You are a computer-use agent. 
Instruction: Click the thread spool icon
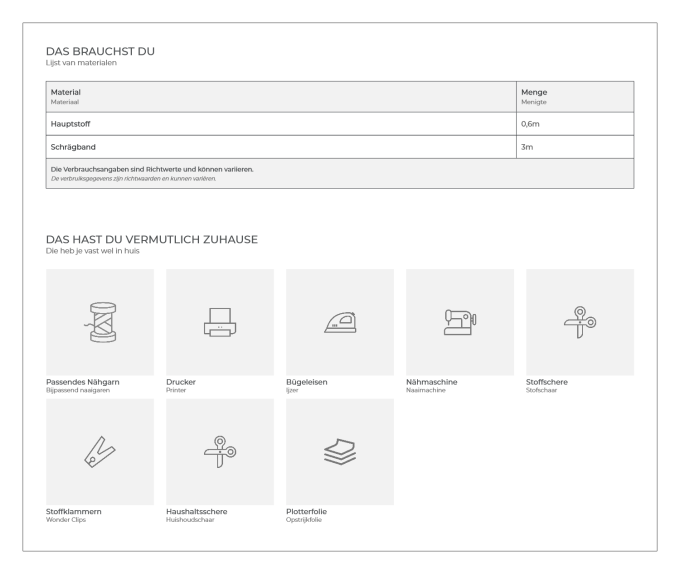[x=100, y=322]
